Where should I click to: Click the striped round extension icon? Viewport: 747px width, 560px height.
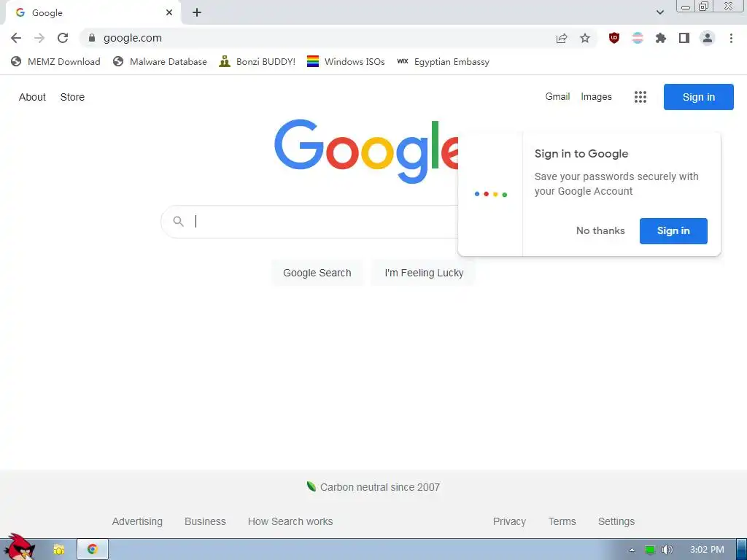pos(638,38)
